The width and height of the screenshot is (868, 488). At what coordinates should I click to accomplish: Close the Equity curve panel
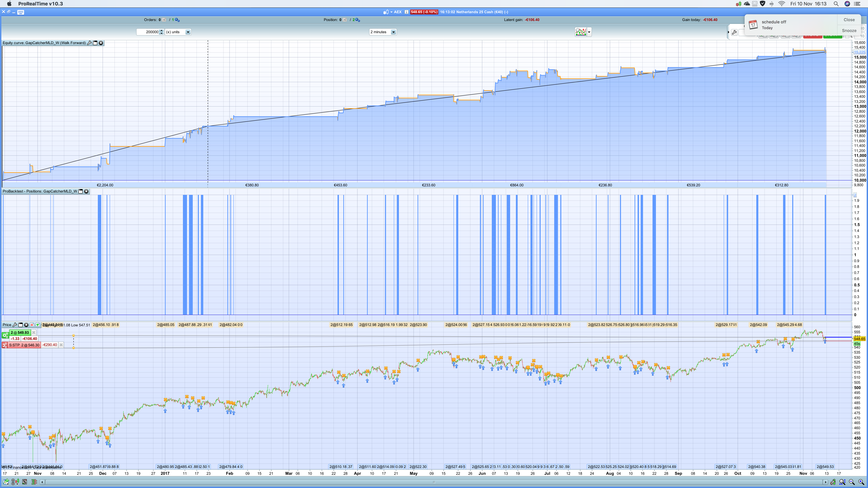click(101, 43)
